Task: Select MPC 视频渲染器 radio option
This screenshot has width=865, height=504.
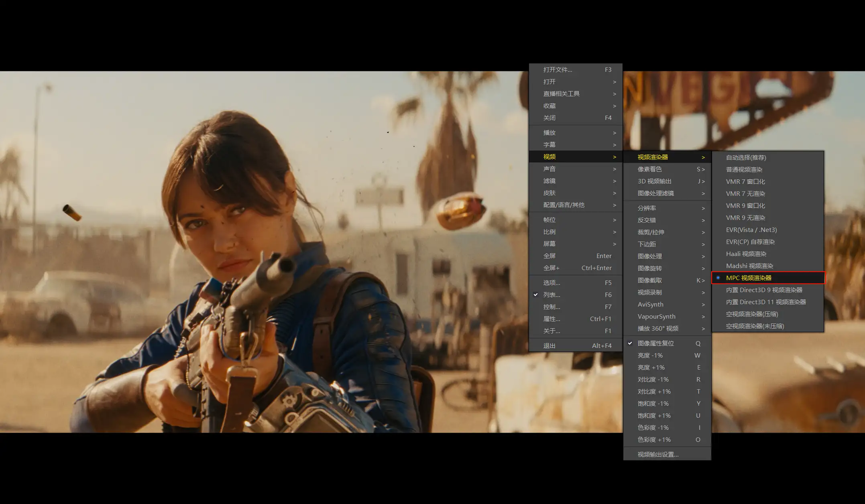Action: [748, 278]
